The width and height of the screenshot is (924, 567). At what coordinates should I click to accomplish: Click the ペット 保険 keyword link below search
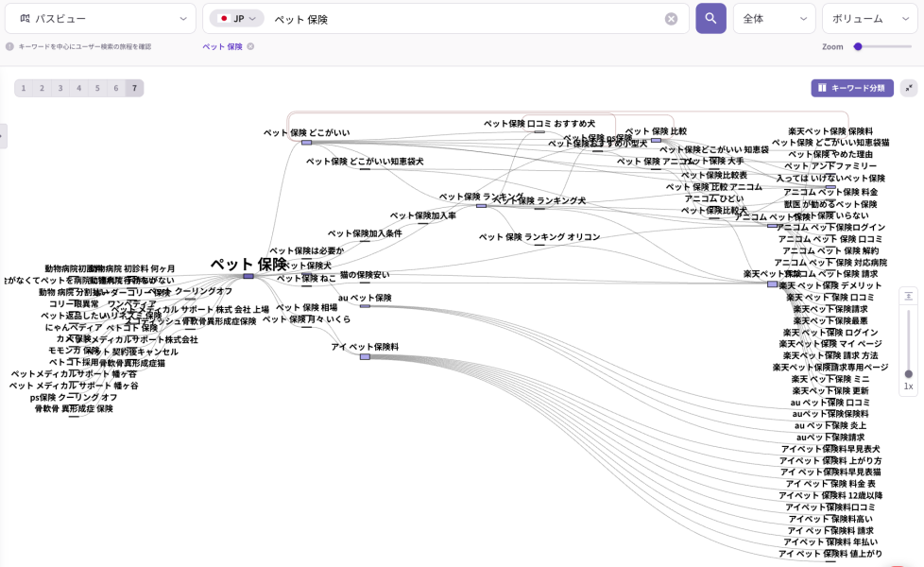222,46
